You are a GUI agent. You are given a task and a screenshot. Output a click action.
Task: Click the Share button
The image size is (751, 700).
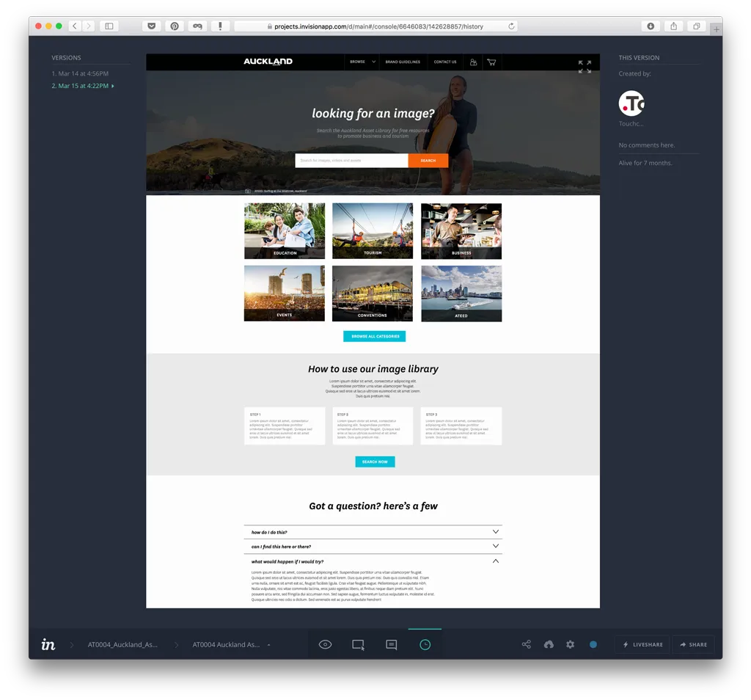[693, 644]
